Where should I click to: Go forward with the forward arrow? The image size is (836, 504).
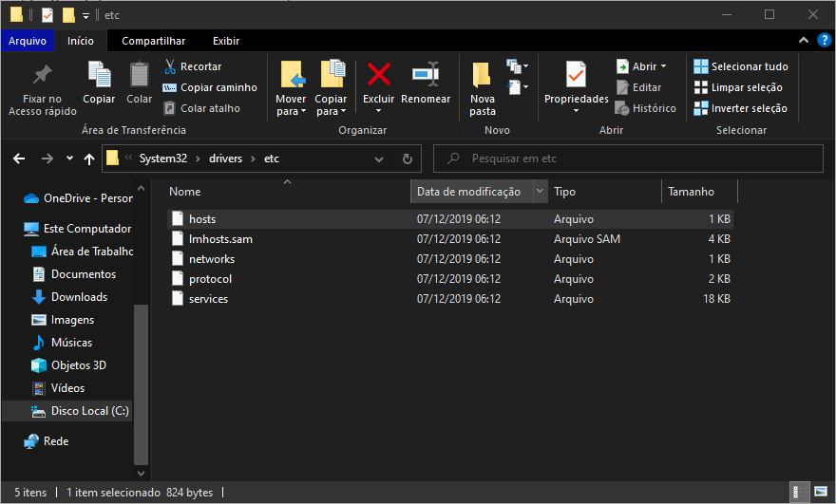point(47,159)
